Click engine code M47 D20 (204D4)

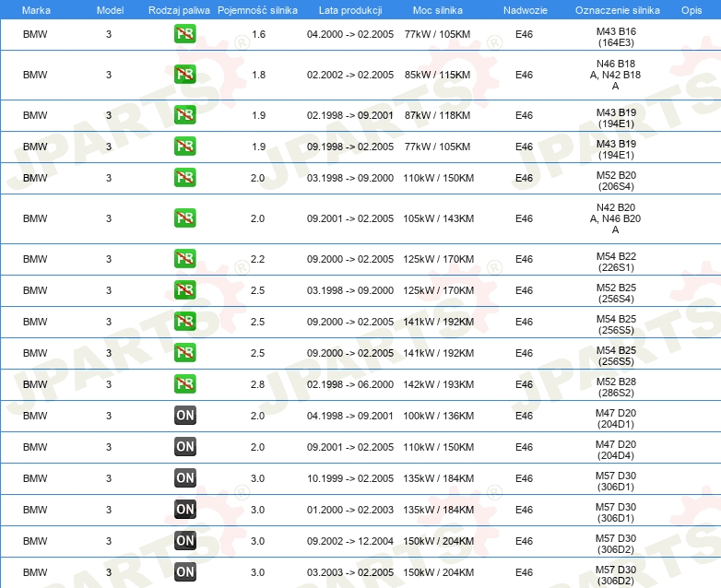tap(616, 450)
